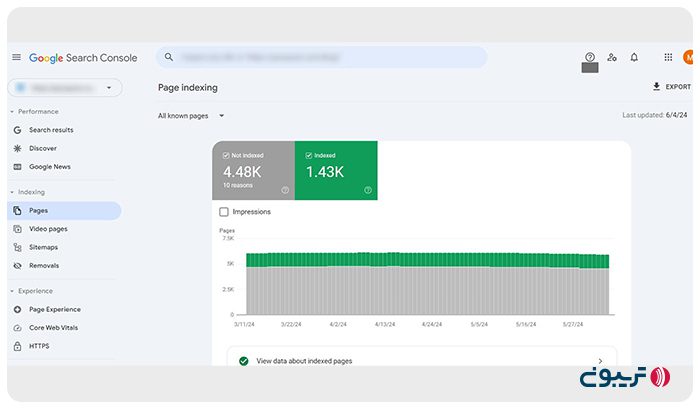
Task: Click Indexed card help icon
Action: [x=368, y=190]
